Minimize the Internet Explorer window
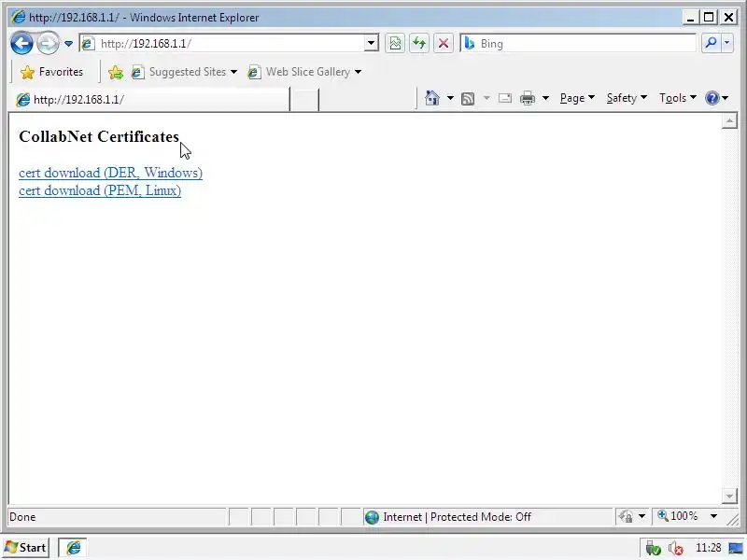The height and width of the screenshot is (560, 747). tap(690, 18)
